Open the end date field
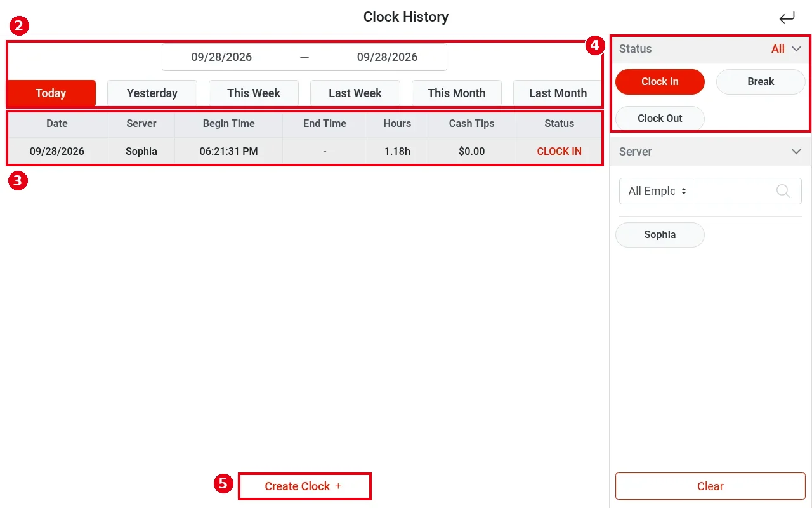Image resolution: width=812 pixels, height=508 pixels. 387,57
